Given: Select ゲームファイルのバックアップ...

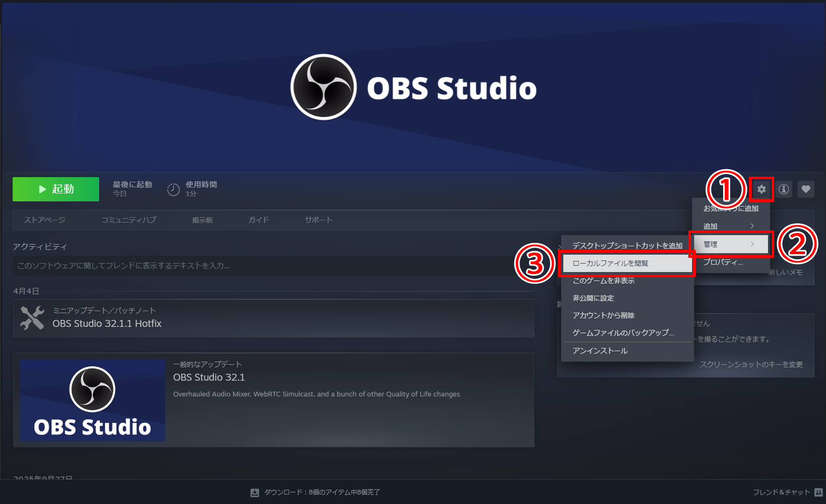Looking at the screenshot, I should pos(627,333).
